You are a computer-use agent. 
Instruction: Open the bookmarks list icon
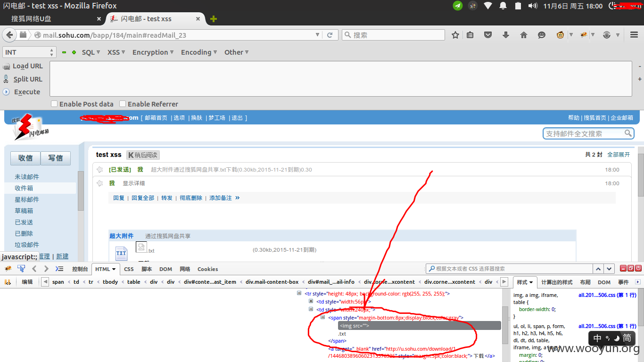[x=470, y=35]
